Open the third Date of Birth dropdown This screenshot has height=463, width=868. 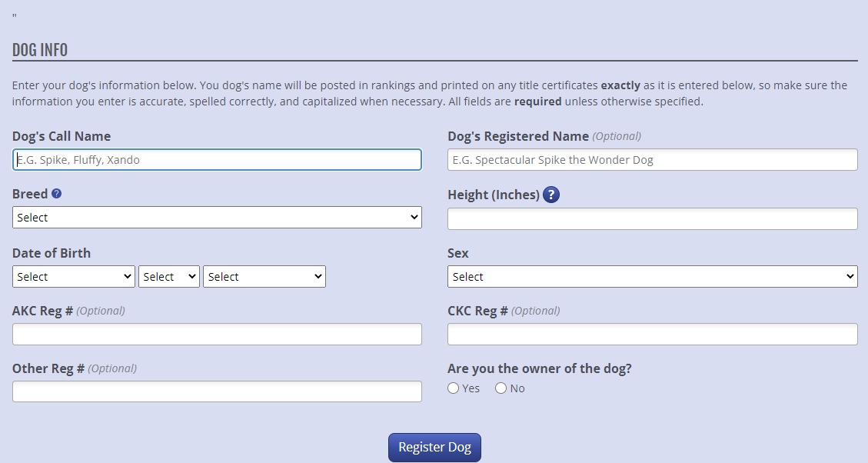tap(264, 276)
